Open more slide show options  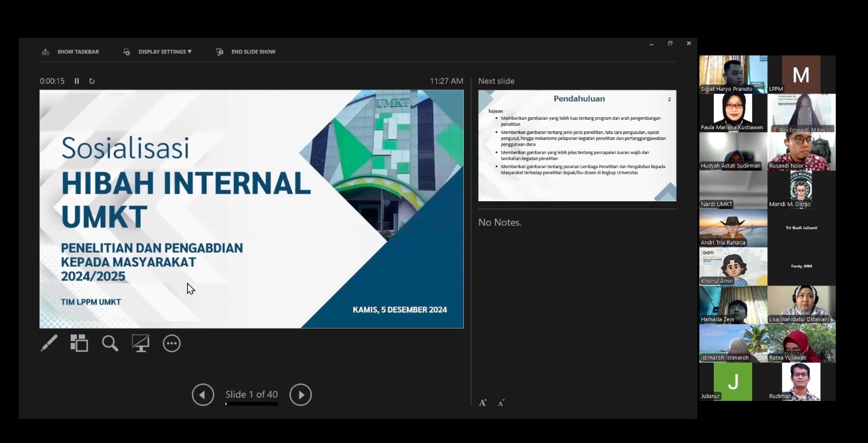[x=172, y=343]
